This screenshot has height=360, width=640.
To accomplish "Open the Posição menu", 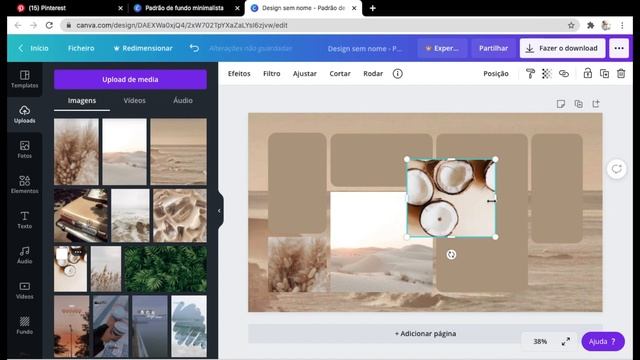I will [496, 73].
